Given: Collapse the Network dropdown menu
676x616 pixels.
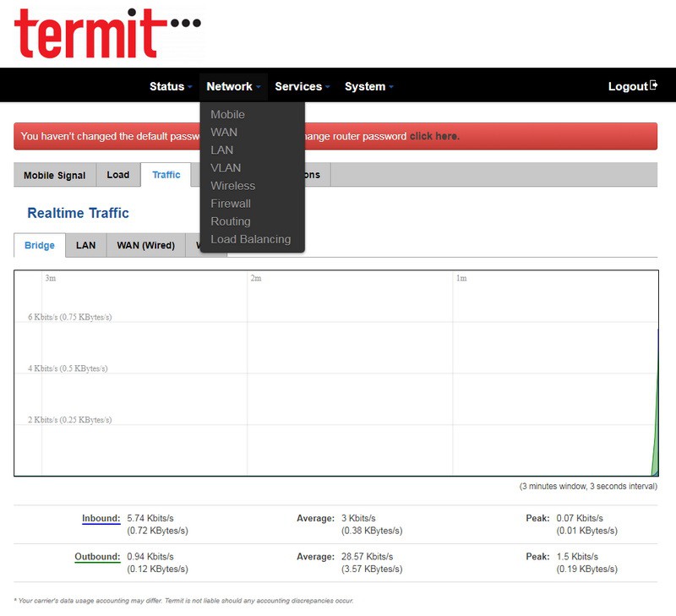Looking at the screenshot, I should pos(233,86).
